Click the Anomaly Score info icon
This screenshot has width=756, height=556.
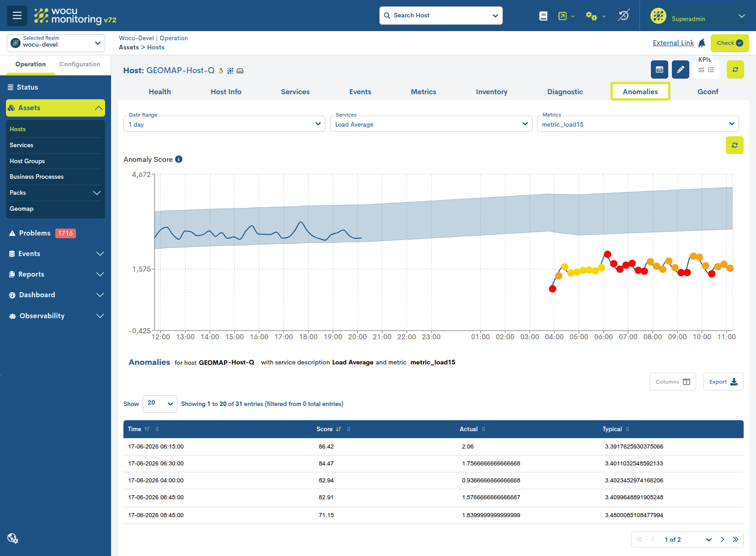tap(179, 159)
